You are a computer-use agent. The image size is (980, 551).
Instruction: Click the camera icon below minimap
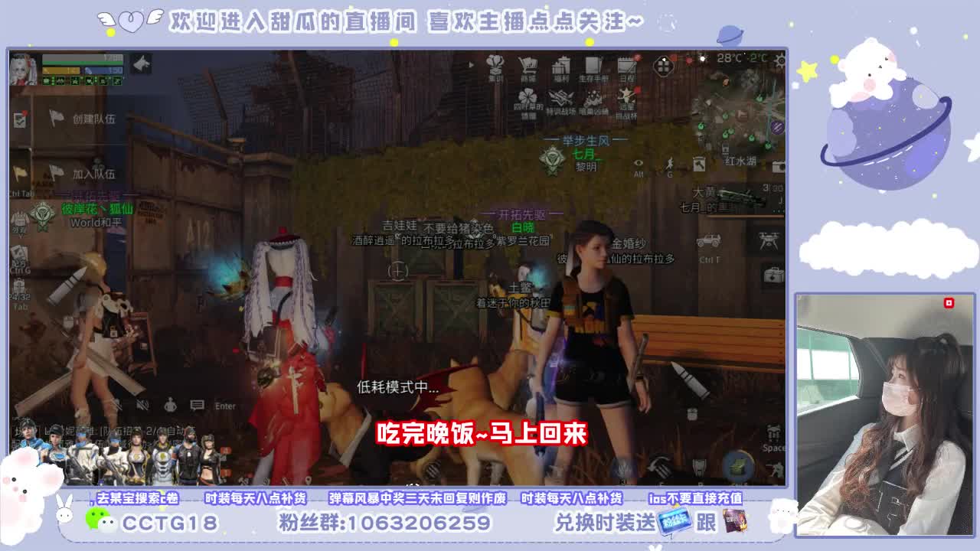pyautogui.click(x=779, y=166)
